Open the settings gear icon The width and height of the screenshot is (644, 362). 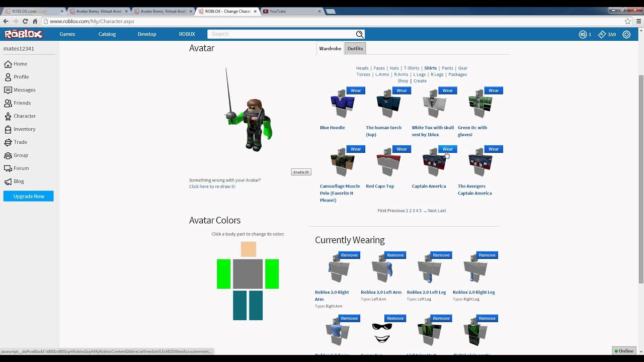626,34
